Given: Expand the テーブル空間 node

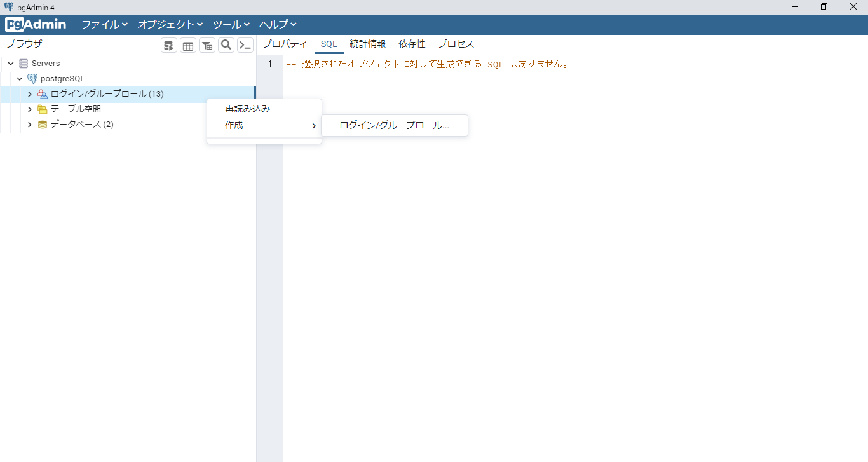Looking at the screenshot, I should (30, 109).
